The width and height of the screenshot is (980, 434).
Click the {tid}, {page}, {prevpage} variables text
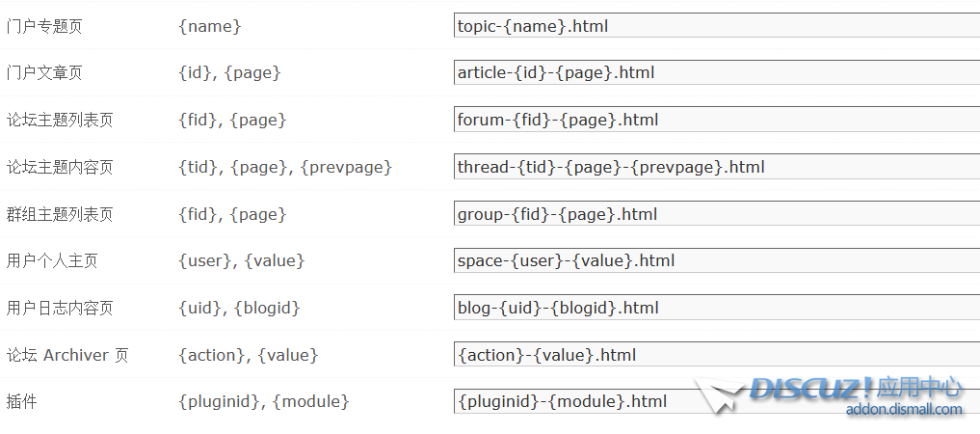[x=285, y=167]
